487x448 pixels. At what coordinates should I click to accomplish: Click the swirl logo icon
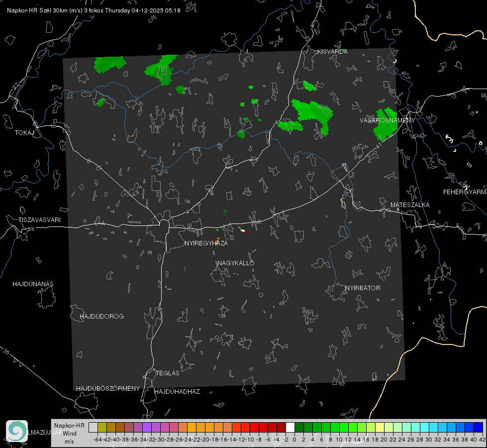(17, 431)
